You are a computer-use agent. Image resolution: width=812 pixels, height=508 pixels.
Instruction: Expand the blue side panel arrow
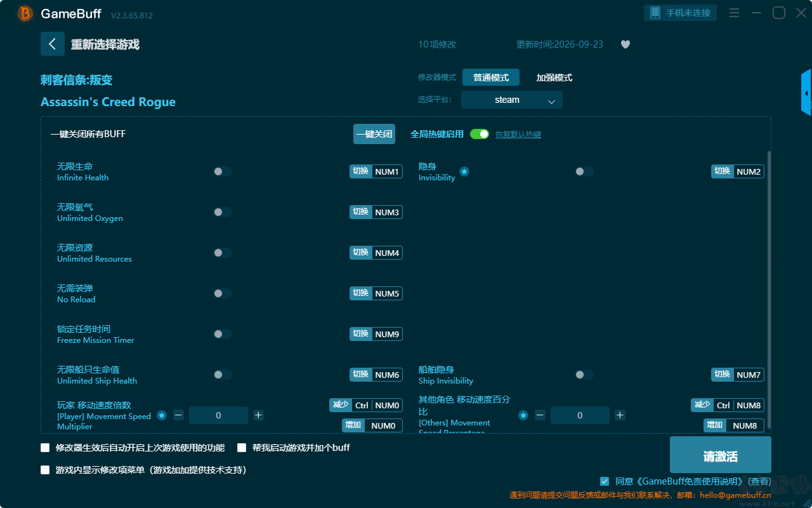click(x=806, y=93)
